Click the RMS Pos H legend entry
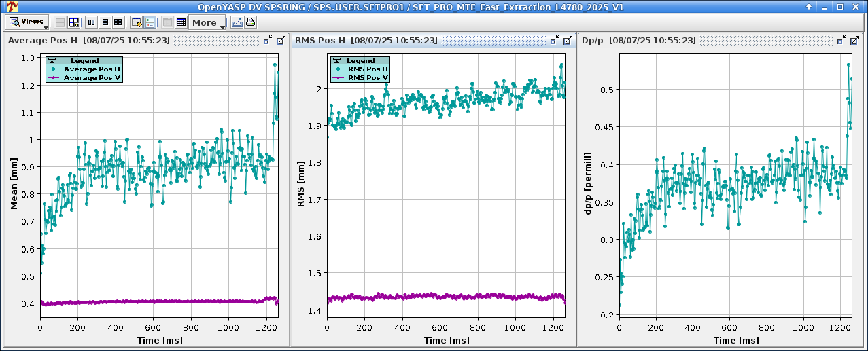868x351 pixels. pos(368,69)
